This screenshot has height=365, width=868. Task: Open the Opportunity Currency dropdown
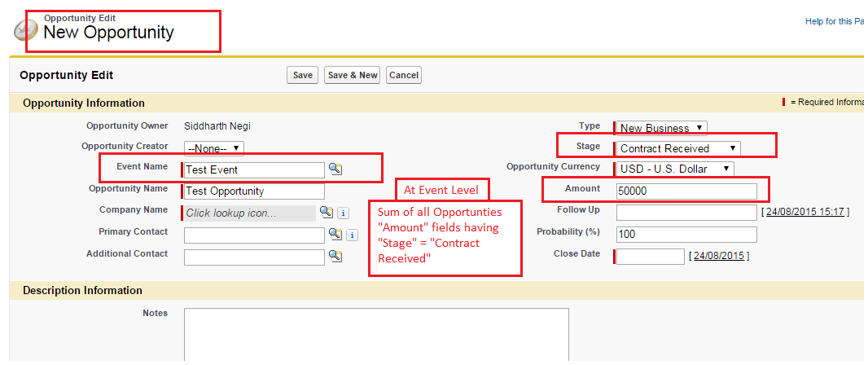[675, 169]
